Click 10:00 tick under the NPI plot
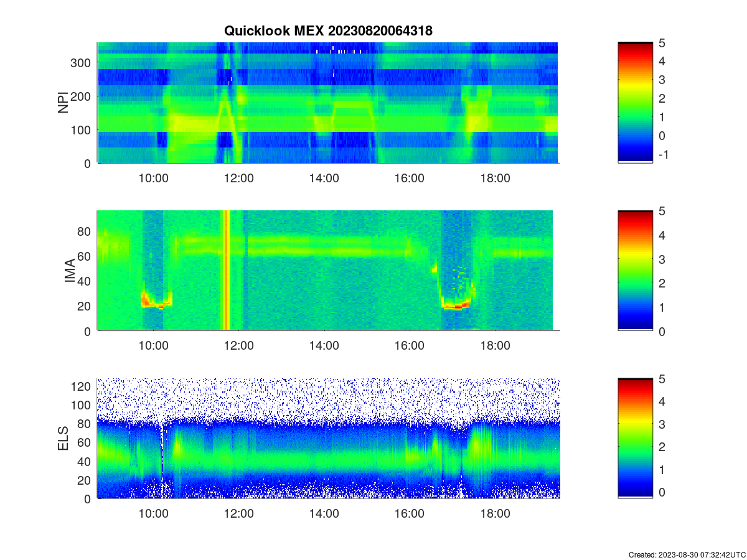747x560 pixels. pyautogui.click(x=153, y=178)
